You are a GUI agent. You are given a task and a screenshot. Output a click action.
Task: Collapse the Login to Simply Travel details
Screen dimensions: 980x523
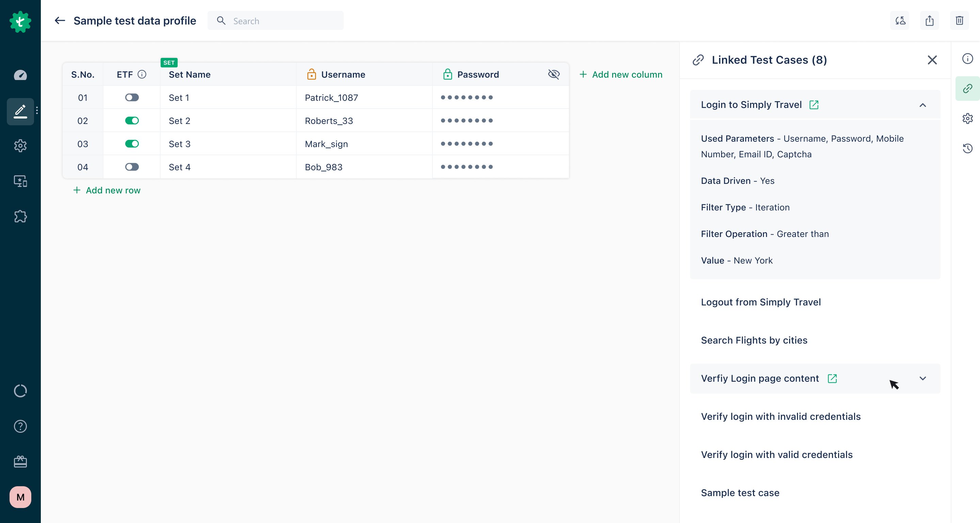(923, 105)
